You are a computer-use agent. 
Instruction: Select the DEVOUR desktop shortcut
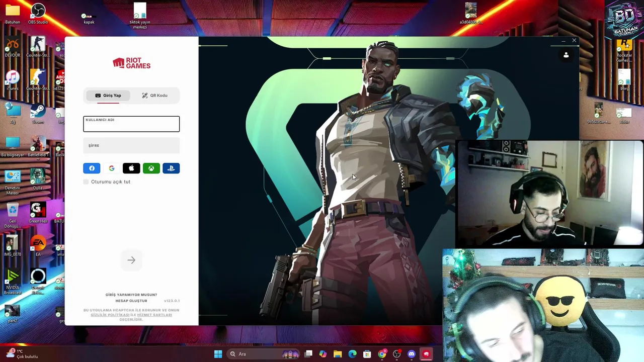pos(13,47)
